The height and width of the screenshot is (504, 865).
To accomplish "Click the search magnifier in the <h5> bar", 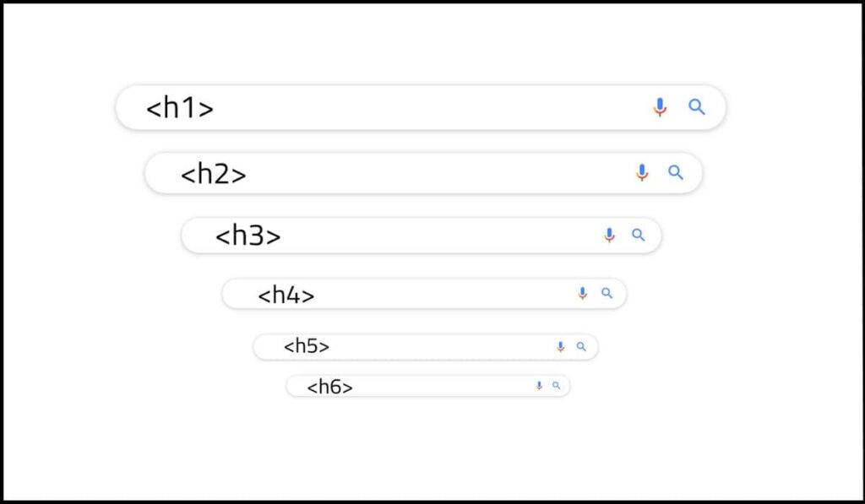I will 581,346.
